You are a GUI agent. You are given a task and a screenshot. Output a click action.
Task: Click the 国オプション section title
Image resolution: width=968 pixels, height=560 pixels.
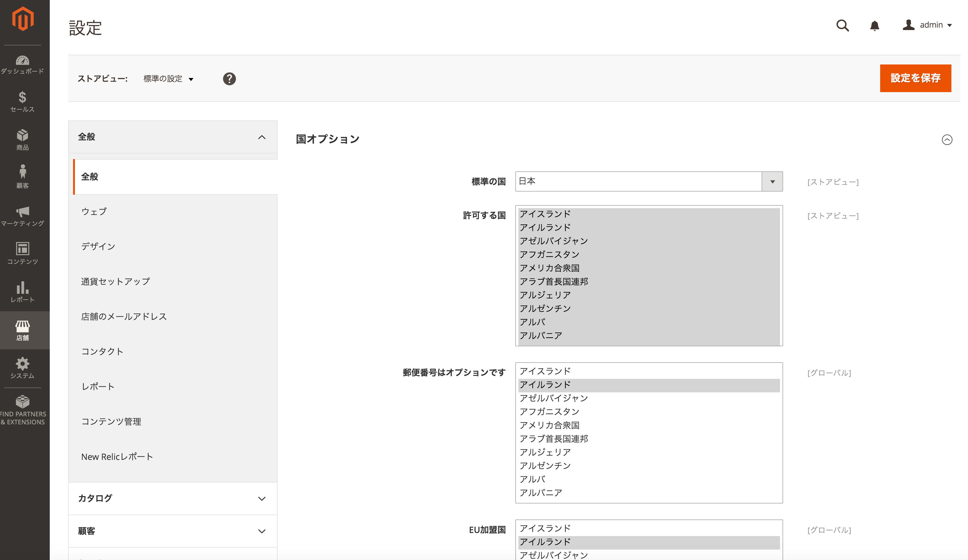pyautogui.click(x=327, y=139)
